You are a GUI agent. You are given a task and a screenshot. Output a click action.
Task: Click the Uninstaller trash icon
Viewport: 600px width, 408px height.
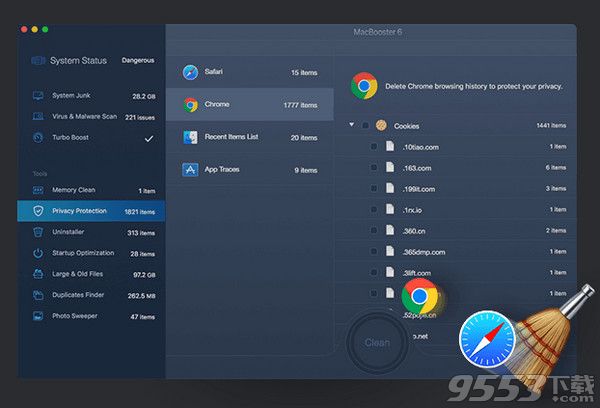(38, 232)
